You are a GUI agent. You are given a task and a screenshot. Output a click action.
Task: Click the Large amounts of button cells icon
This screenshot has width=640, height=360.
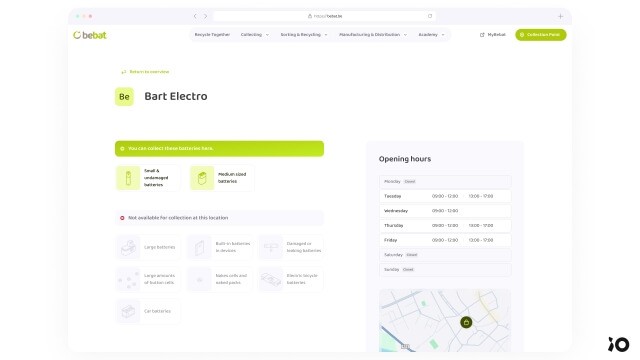click(x=128, y=279)
